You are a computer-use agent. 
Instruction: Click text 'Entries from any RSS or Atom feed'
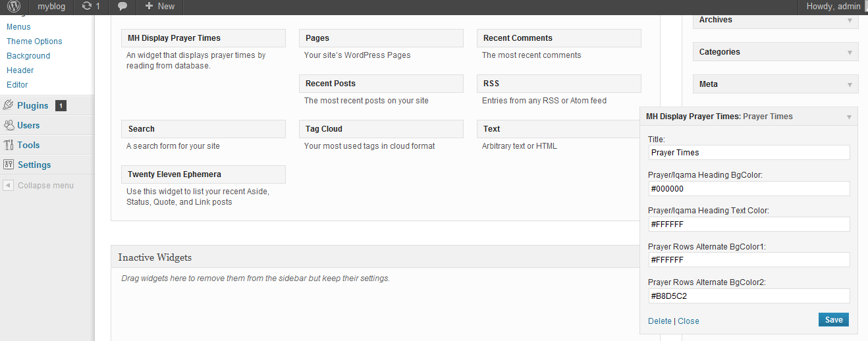[544, 101]
